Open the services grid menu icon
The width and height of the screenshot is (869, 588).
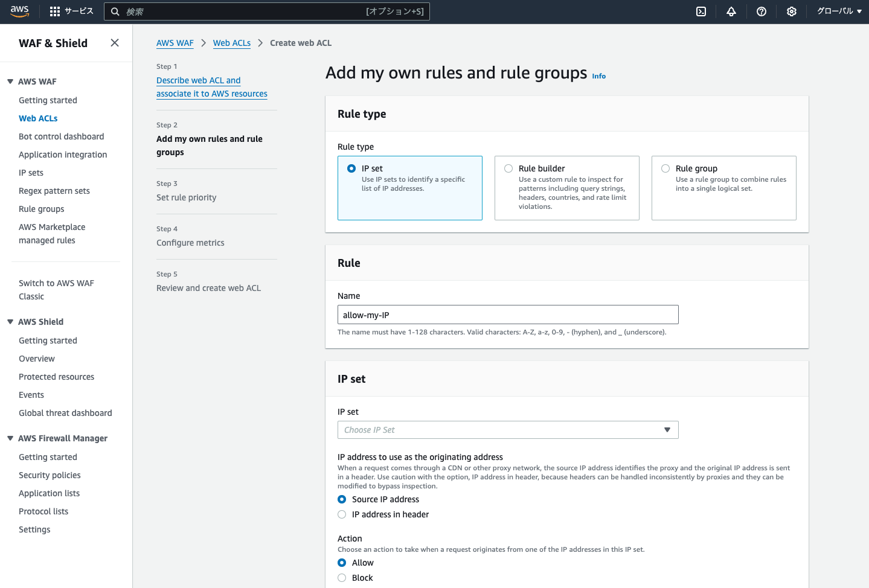pyautogui.click(x=55, y=11)
